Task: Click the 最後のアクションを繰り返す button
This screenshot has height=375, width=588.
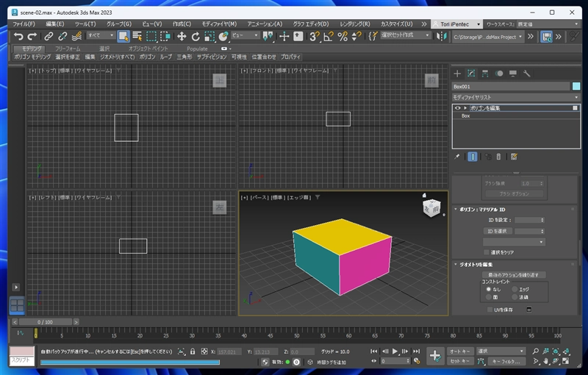Action: click(x=513, y=275)
